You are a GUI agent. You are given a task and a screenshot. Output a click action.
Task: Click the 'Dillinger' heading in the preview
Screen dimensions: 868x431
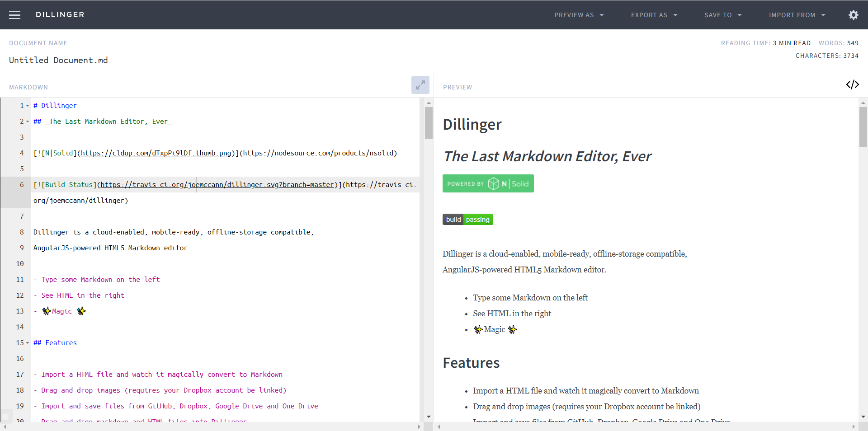472,124
